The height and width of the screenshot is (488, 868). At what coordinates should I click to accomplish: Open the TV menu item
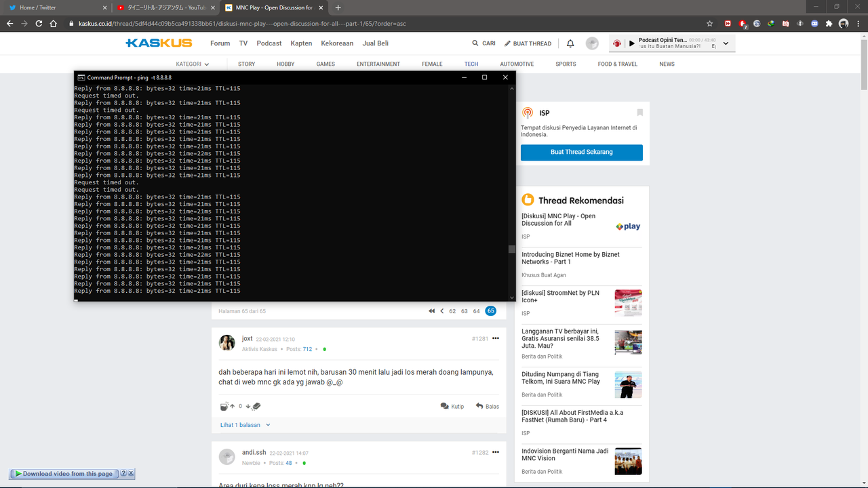(243, 43)
